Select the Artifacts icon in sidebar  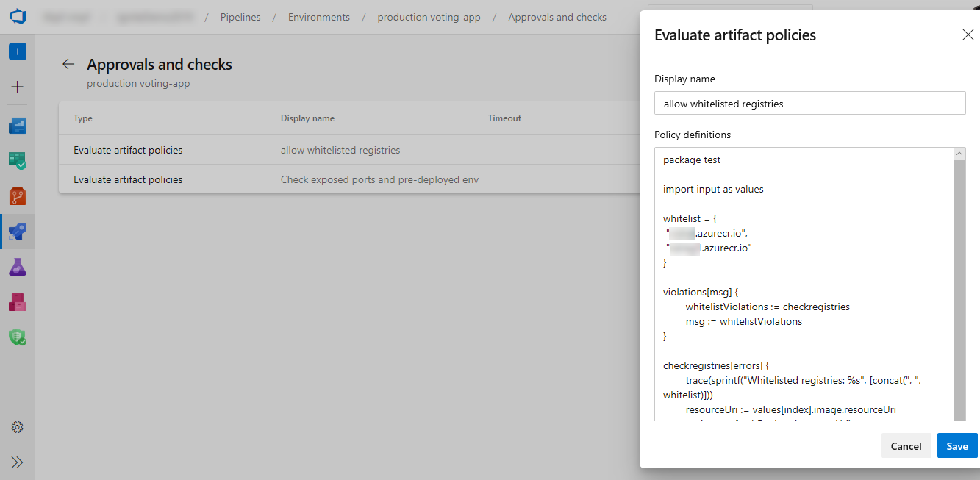click(17, 302)
